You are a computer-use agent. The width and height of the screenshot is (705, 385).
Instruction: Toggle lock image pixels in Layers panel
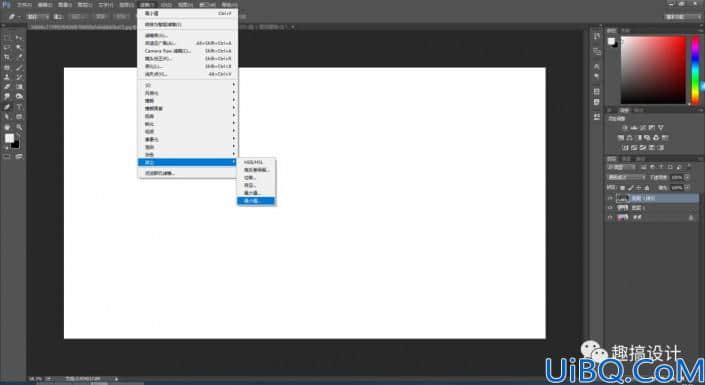click(x=631, y=188)
